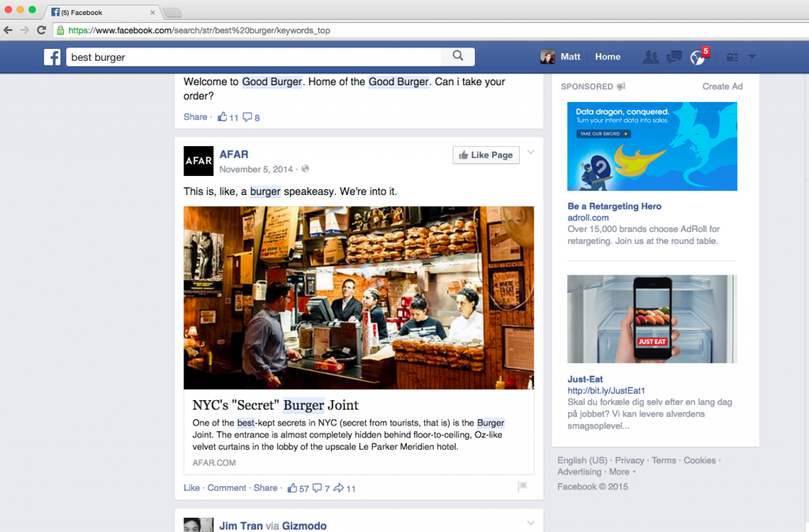Click Jim Tran's avatar
This screenshot has height=532, width=809.
click(198, 525)
